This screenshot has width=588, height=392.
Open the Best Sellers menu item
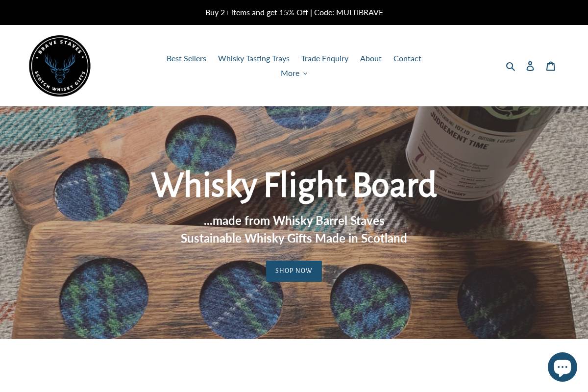[186, 58]
